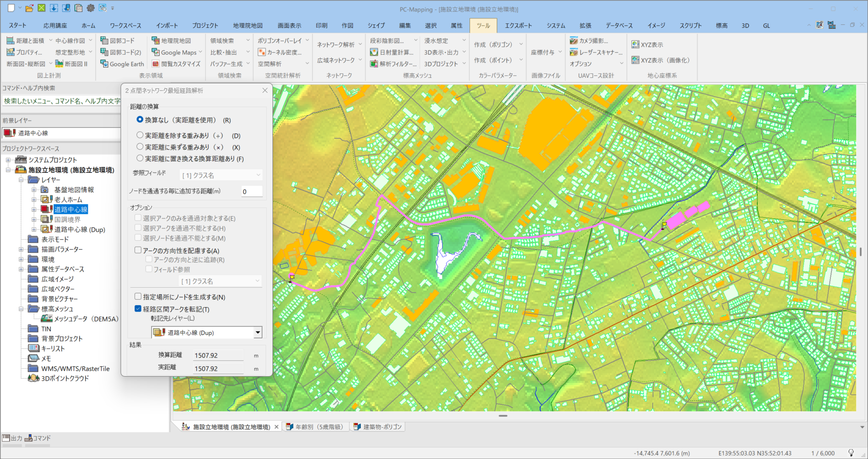Select 実距離を除する重みあり radio option
Viewport: 868px width, 459px height.
click(140, 135)
